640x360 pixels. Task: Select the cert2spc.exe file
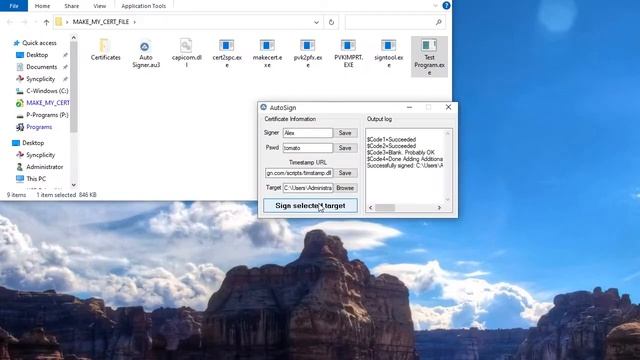click(227, 53)
